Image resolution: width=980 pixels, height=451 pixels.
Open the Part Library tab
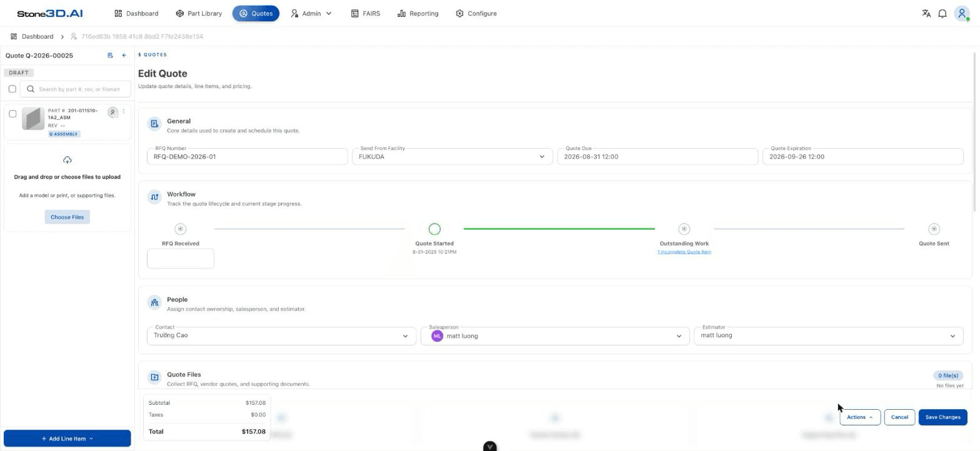199,13
